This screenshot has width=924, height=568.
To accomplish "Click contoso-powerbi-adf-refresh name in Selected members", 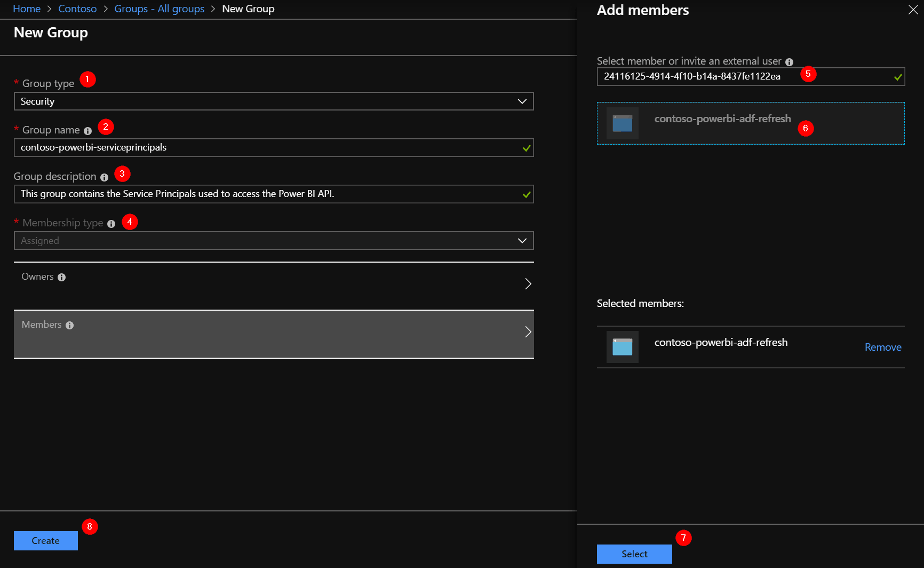I will [721, 342].
